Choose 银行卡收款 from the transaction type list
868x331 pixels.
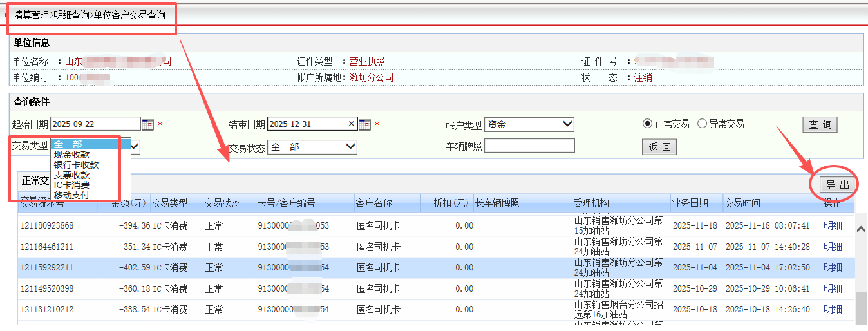(76, 165)
